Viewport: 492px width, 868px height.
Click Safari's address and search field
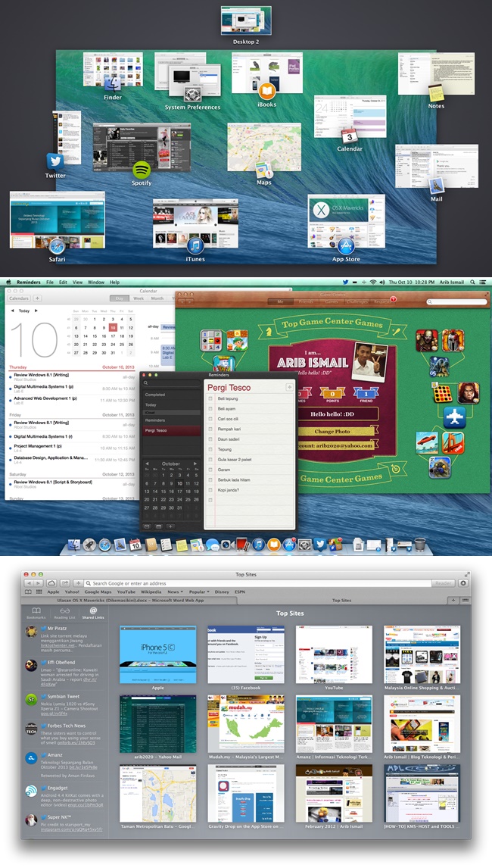coord(257,583)
